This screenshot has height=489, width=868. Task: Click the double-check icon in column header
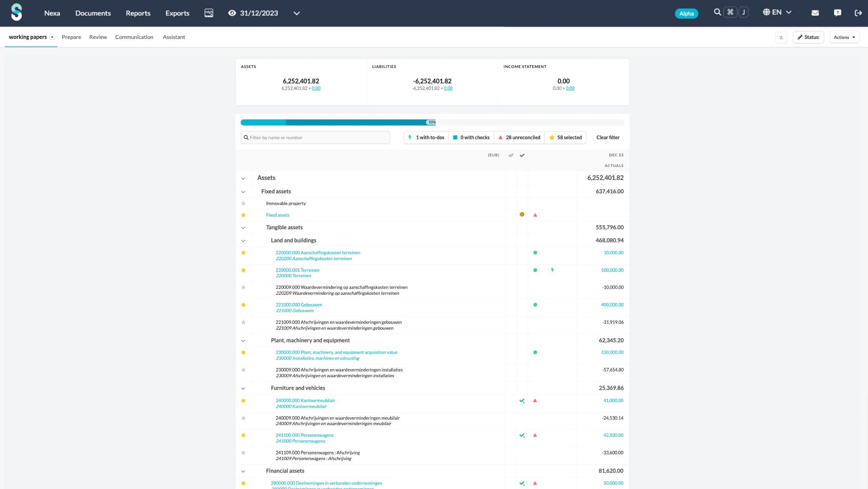(x=511, y=155)
